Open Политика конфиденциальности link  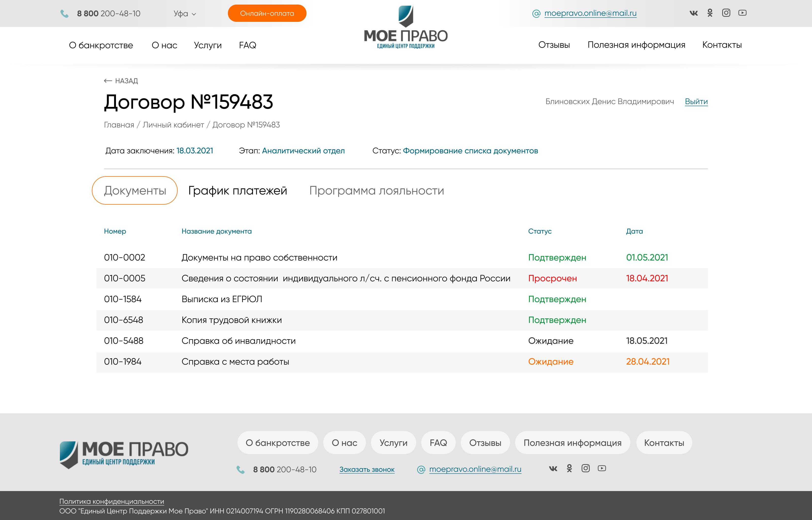[x=112, y=501]
